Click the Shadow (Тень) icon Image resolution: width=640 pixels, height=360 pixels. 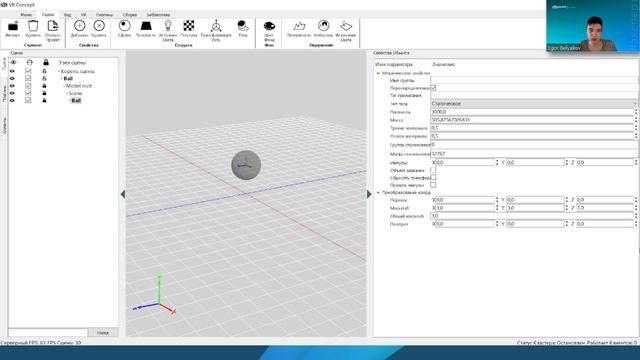pyautogui.click(x=243, y=26)
